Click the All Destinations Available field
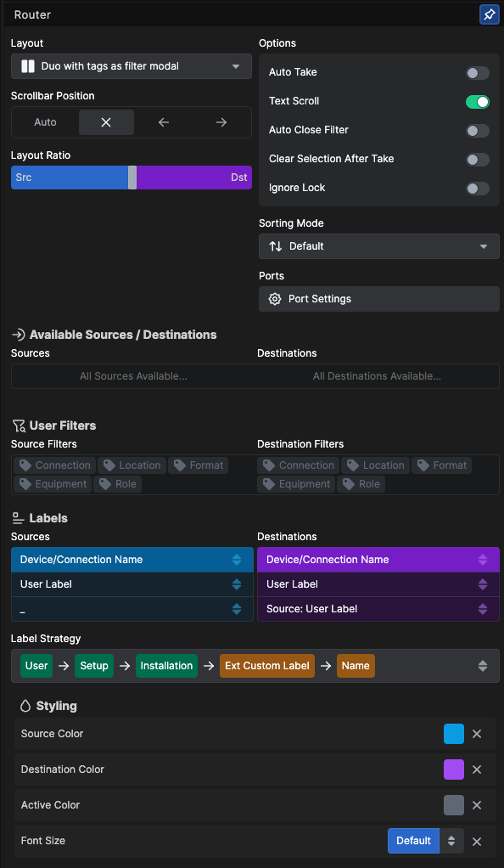 pos(377,376)
